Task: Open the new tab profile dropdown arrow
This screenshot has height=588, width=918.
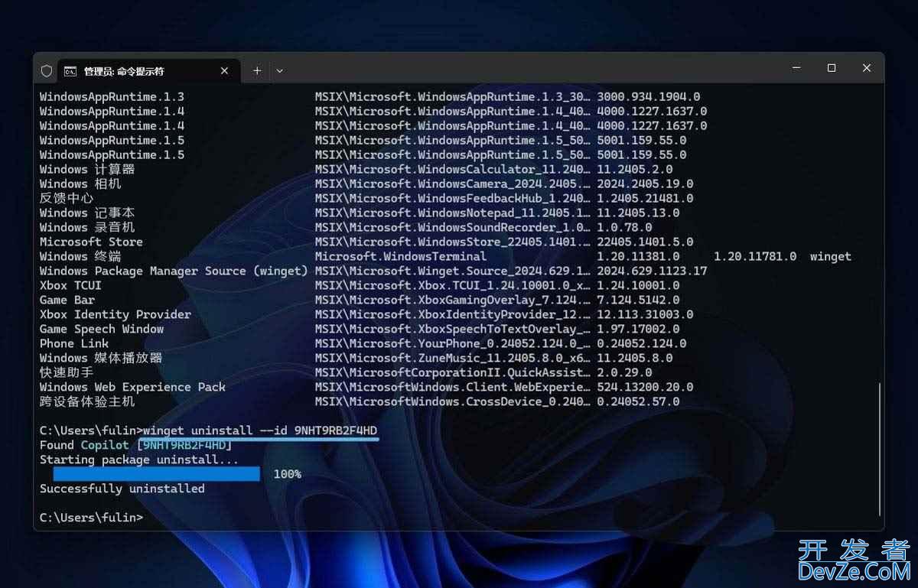Action: pos(279,70)
